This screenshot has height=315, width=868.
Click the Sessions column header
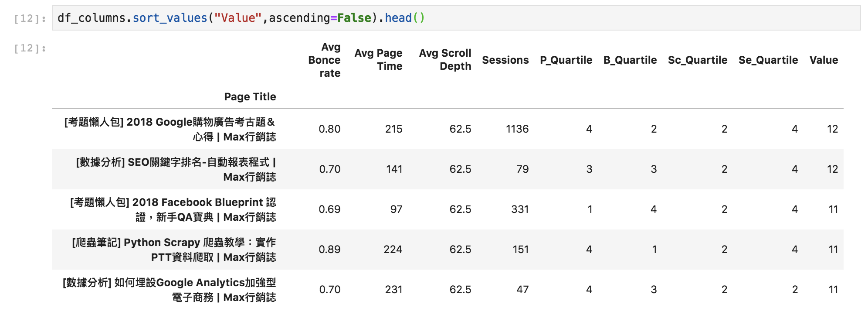point(505,60)
